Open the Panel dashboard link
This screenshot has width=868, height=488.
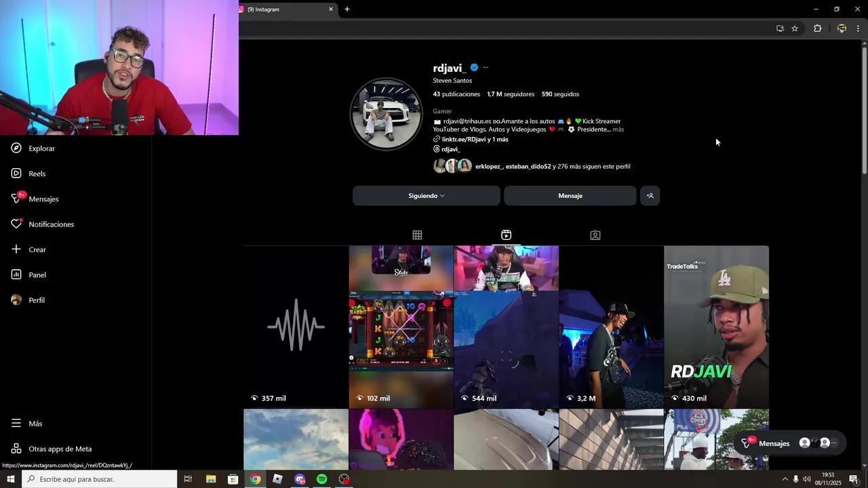(x=29, y=274)
